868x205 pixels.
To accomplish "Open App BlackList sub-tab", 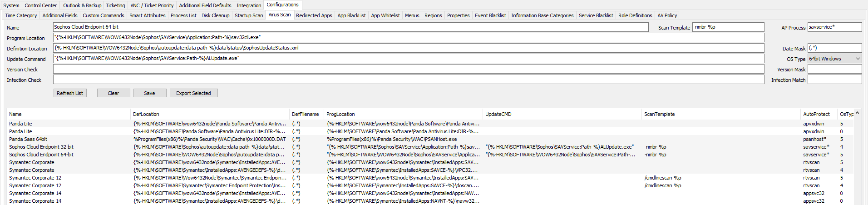I will coord(351,15).
